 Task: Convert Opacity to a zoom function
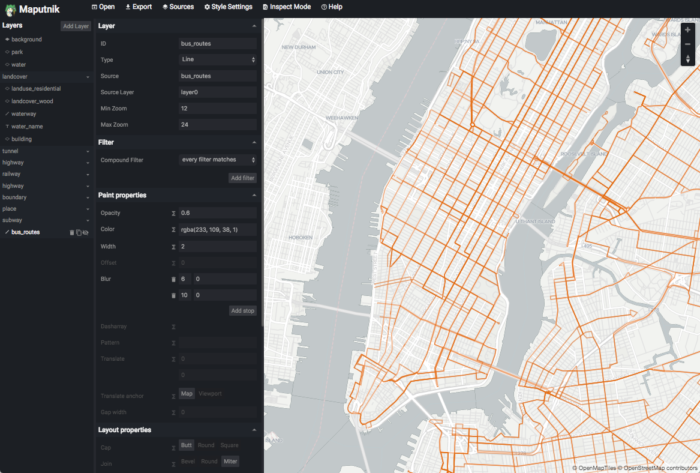pyautogui.click(x=173, y=213)
